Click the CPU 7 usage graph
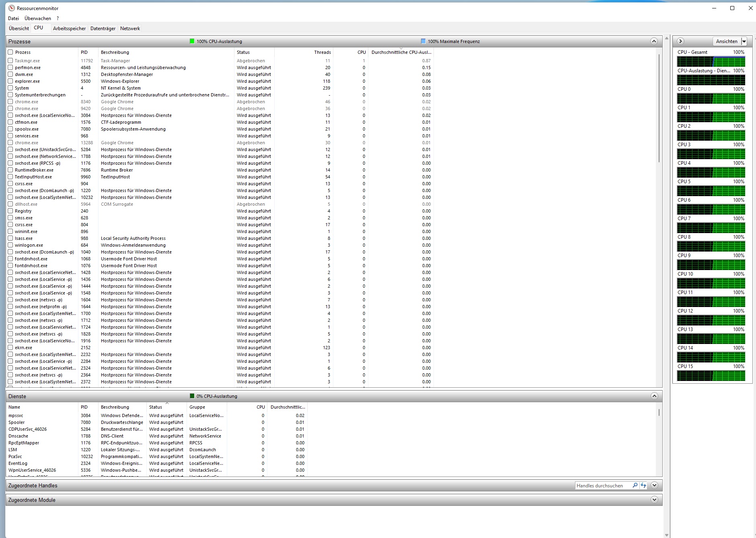Screen dimensions: 756x538 coord(711,228)
